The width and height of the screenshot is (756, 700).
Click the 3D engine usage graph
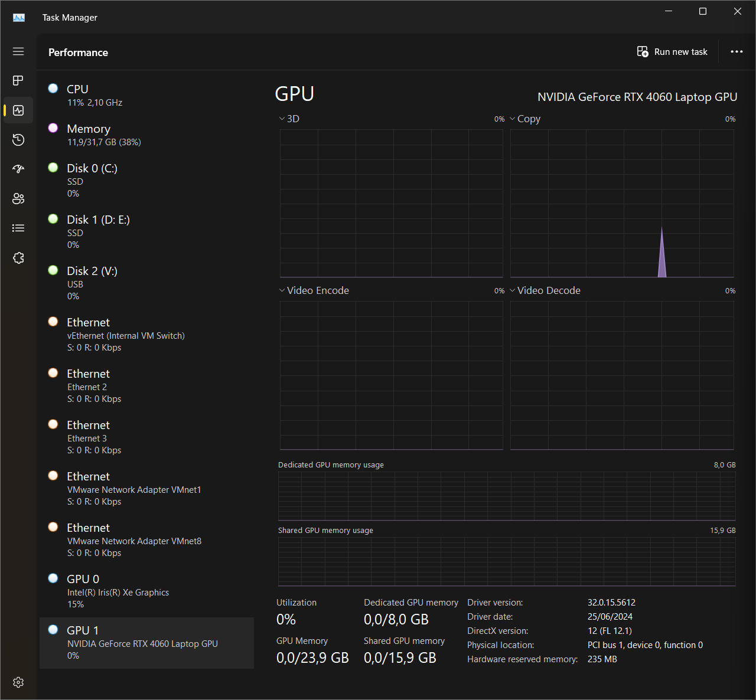click(391, 203)
